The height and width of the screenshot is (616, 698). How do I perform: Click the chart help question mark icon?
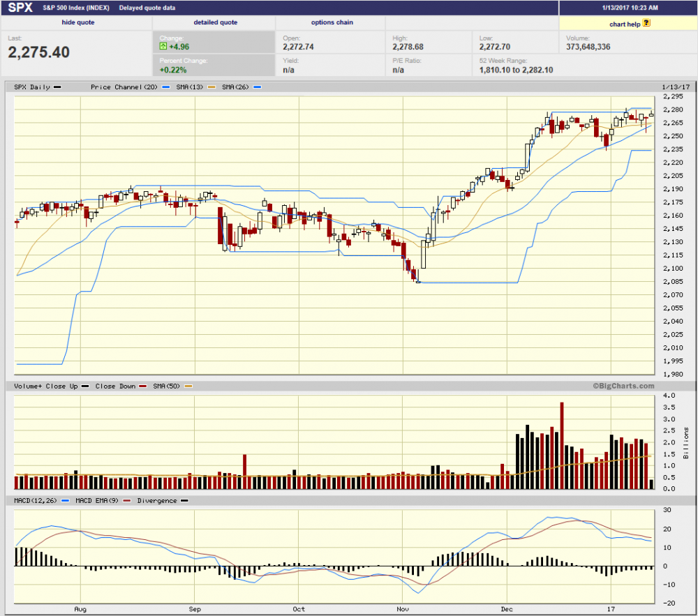tap(646, 22)
